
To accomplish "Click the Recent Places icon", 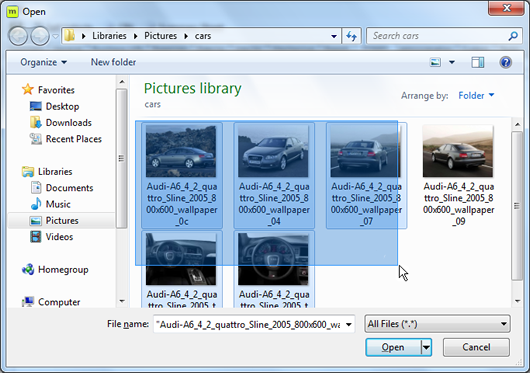I will 36,139.
